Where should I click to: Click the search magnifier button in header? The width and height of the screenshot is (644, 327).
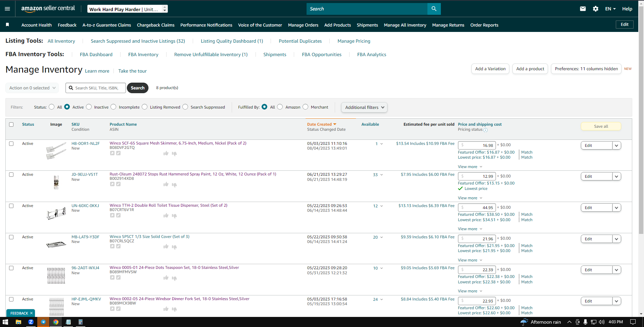434,9
